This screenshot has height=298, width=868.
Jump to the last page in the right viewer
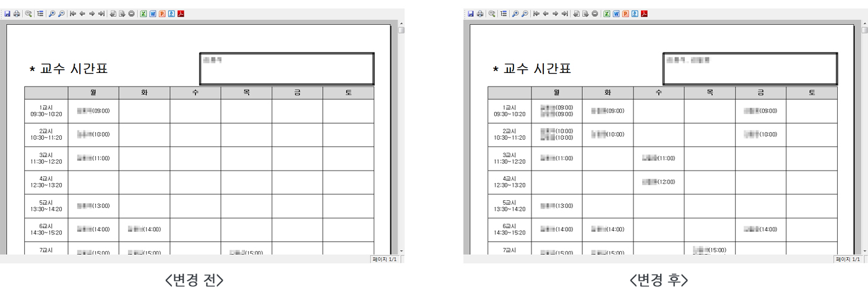[x=565, y=14]
